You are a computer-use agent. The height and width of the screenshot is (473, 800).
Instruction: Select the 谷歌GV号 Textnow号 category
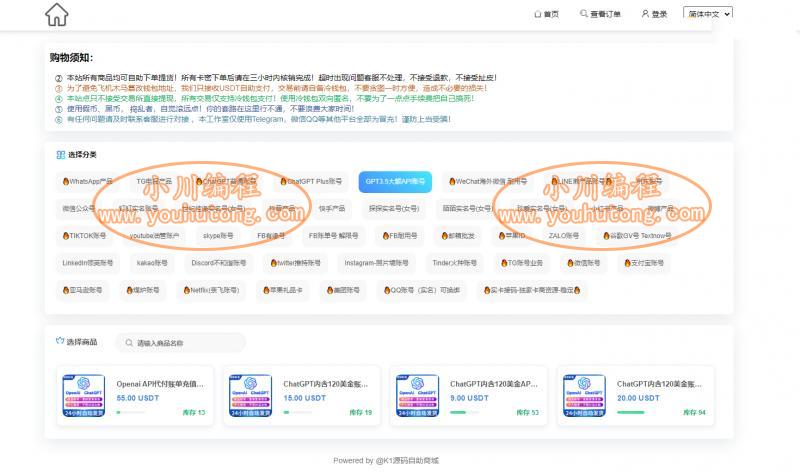click(637, 236)
